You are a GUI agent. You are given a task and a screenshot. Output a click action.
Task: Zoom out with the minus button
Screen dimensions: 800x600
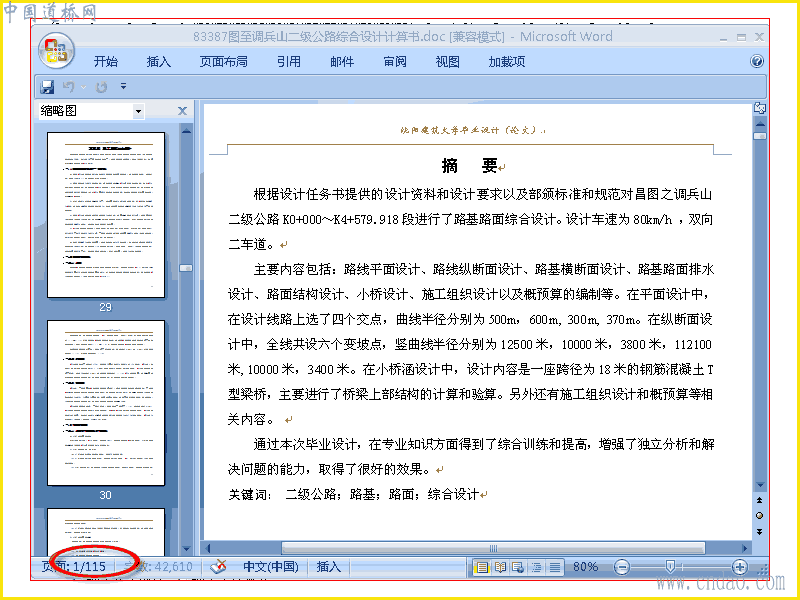pyautogui.click(x=621, y=567)
